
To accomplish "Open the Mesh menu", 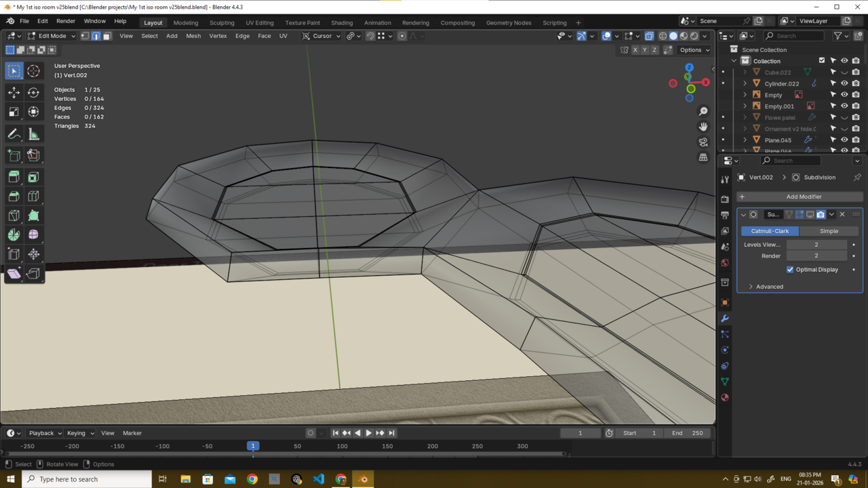I will [x=193, y=36].
